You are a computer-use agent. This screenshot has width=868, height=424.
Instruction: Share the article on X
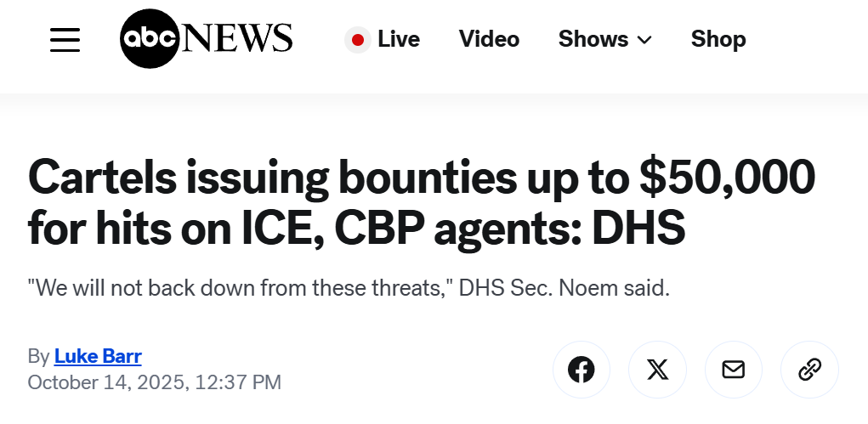657,370
